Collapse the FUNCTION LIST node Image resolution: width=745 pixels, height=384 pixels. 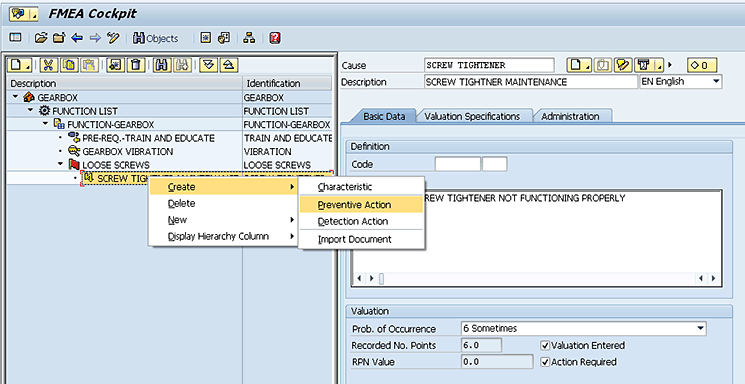[31, 110]
